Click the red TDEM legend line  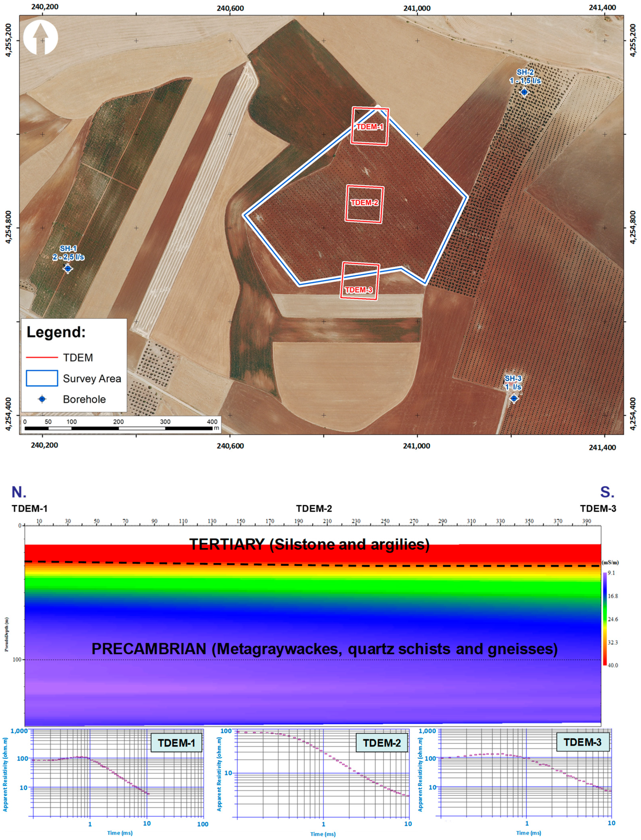(42, 358)
